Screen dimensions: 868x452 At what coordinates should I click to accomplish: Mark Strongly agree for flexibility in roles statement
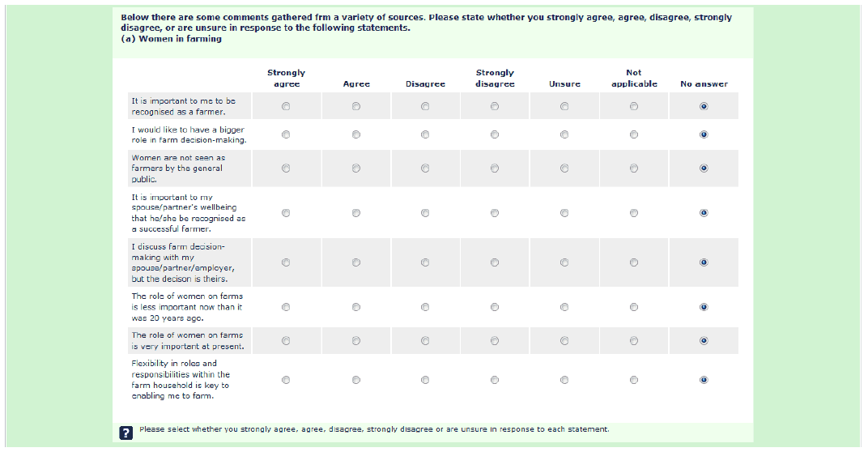(x=286, y=380)
